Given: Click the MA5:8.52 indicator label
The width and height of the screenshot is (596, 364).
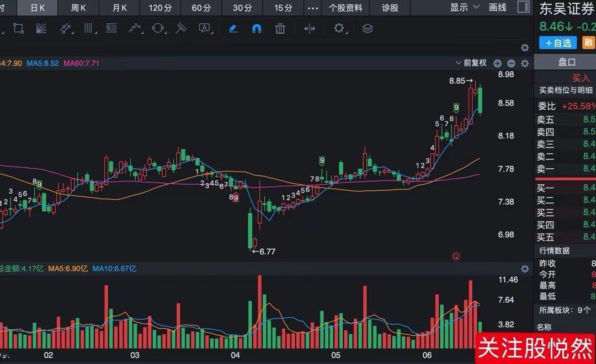Looking at the screenshot, I should click(42, 63).
